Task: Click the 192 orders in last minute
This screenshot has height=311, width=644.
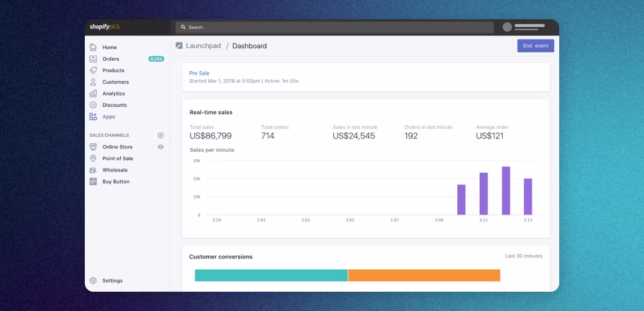Action: tap(411, 136)
